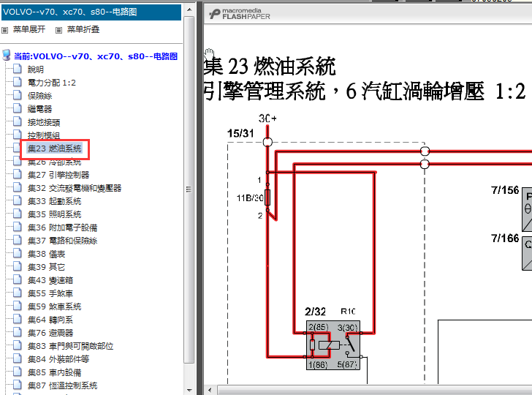This screenshot has width=532, height=395.
Task: Open 集38 儀表 entry
Action: tap(46, 254)
